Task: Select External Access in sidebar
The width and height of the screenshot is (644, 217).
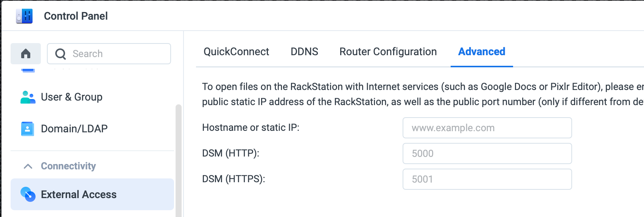Action: pos(92,194)
